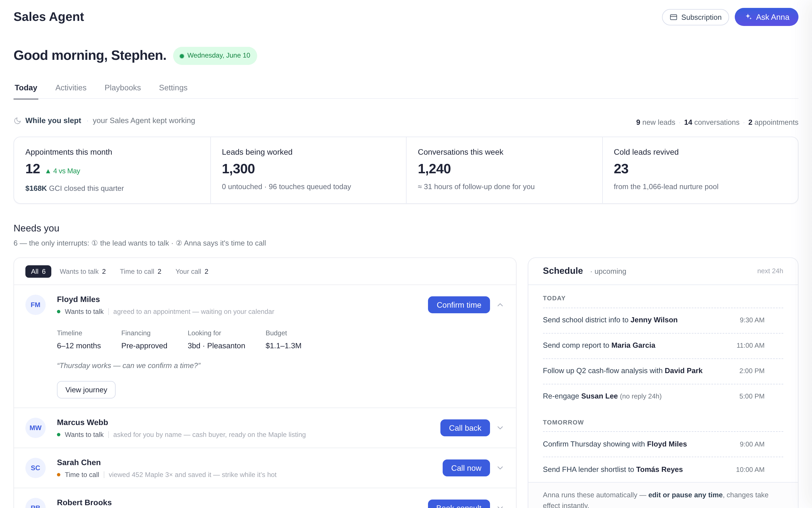
Task: Click the edit or pause any time text
Action: (685, 495)
